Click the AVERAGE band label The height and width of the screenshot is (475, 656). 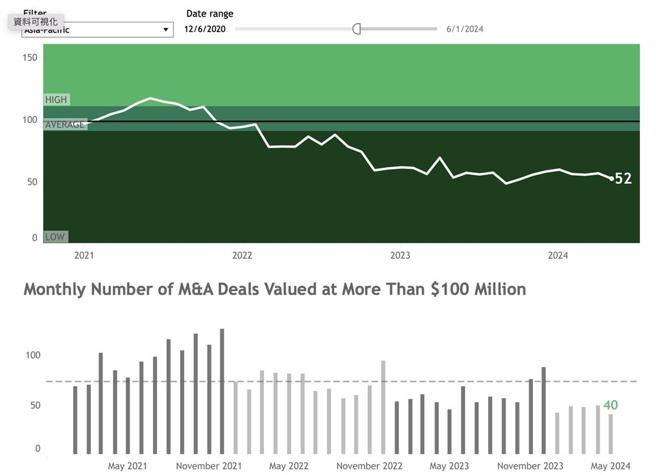pyautogui.click(x=65, y=124)
